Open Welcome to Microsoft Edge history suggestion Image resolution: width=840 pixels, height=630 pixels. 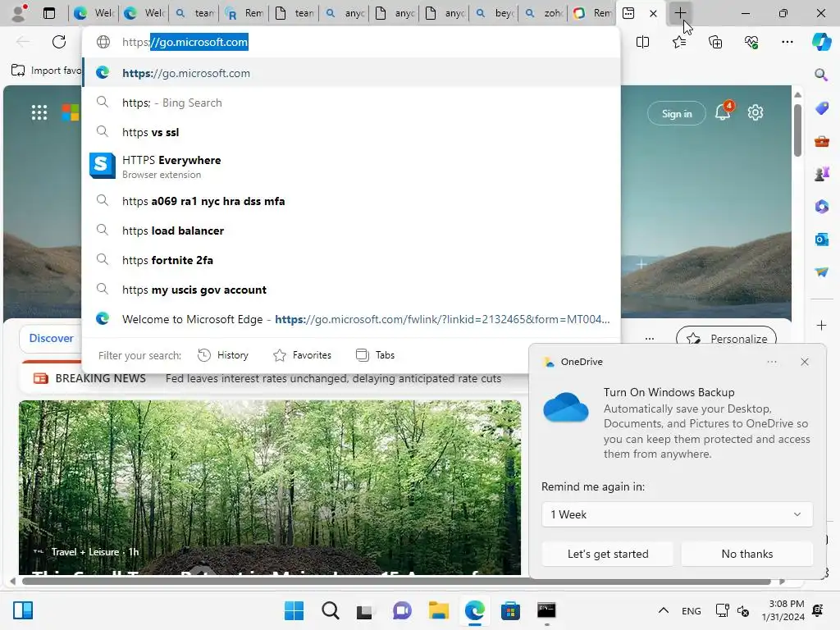[x=351, y=319]
